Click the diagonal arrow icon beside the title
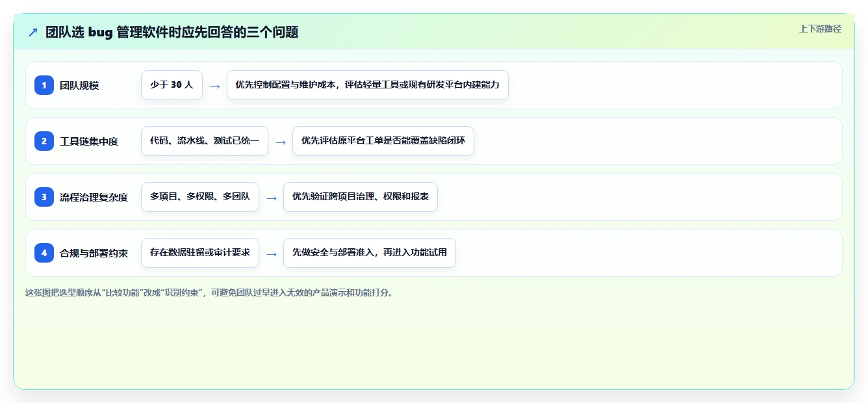Image resolution: width=868 pixels, height=403 pixels. (33, 32)
